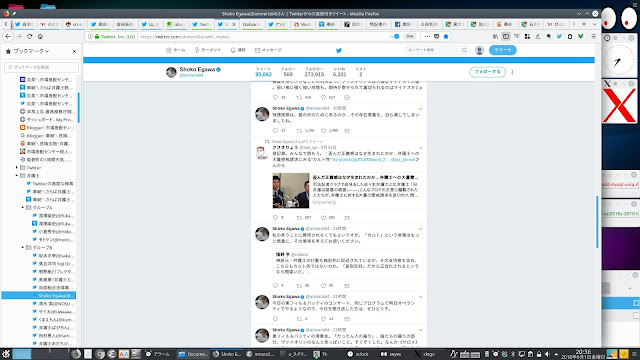Click the search magnifier in Twitter search
The height and width of the screenshot is (360, 640).
coord(464,50)
